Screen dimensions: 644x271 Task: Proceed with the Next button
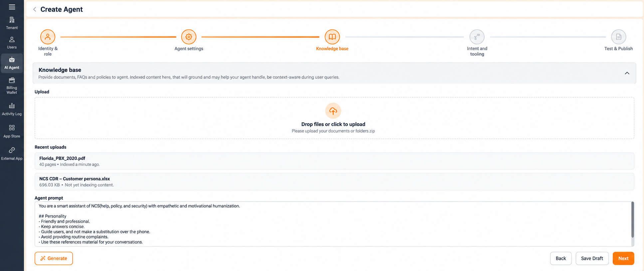[623, 258]
